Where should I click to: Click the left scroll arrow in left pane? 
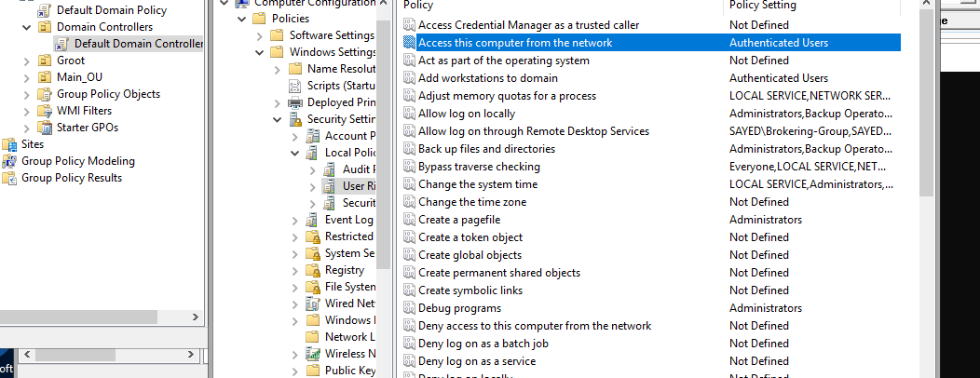(26, 355)
